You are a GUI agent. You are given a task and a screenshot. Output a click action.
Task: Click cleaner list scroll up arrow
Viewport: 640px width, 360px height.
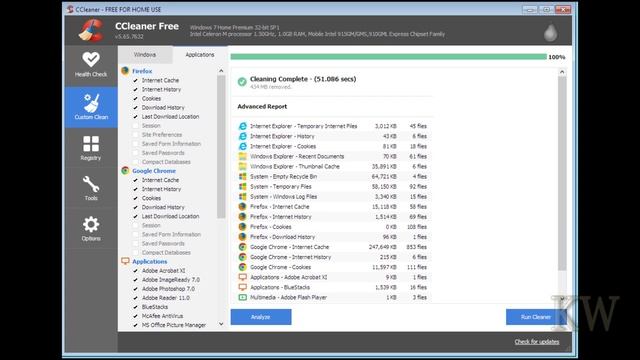coord(221,71)
